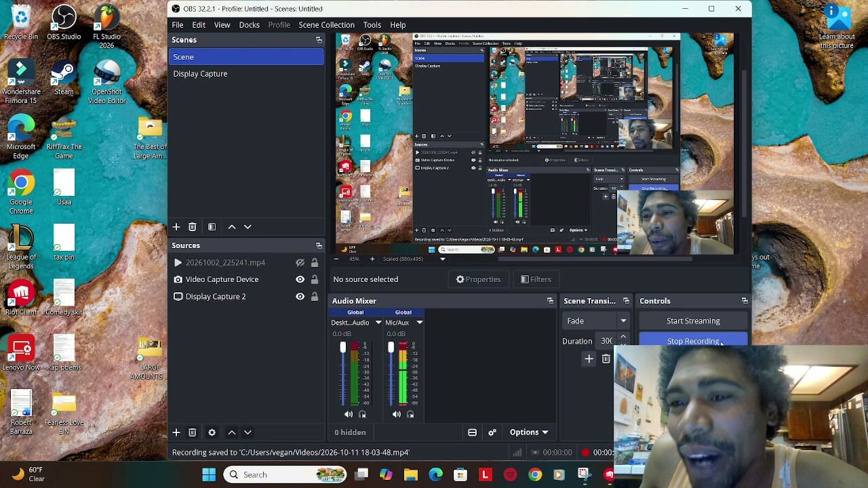Select the Display Capture scene
Viewport: 868px width, 488px height.
246,74
